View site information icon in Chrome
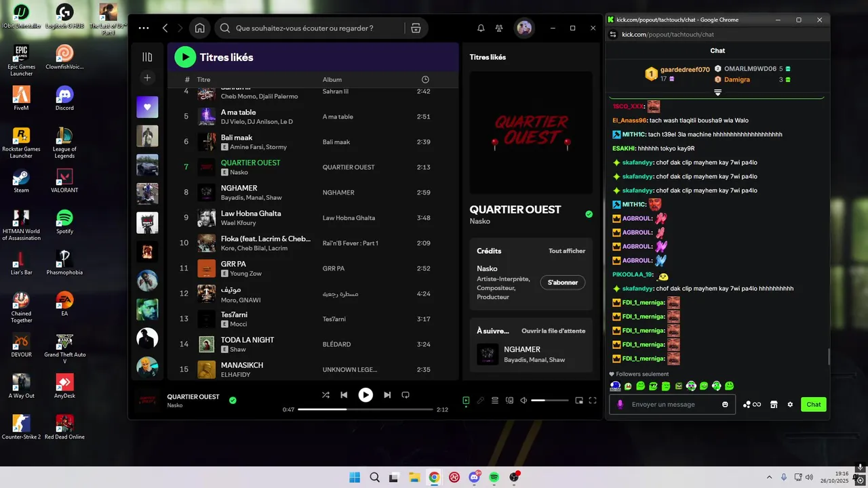The height and width of the screenshot is (488, 868). [613, 35]
